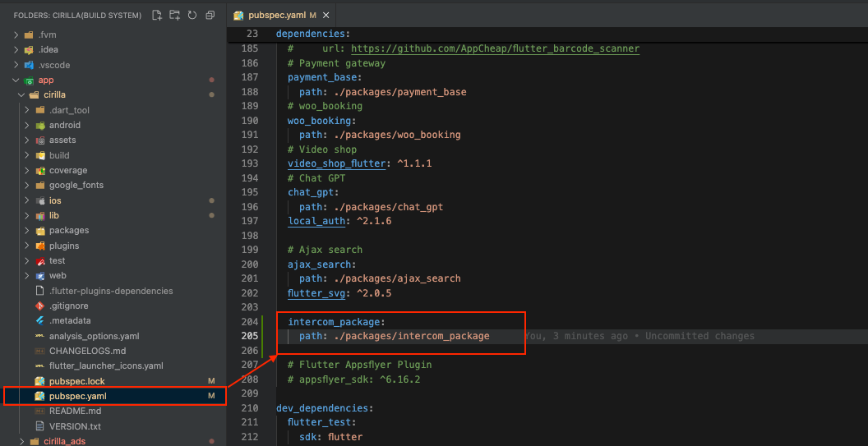The image size is (868, 446).
Task: Collapse all folders in explorer
Action: (x=210, y=16)
